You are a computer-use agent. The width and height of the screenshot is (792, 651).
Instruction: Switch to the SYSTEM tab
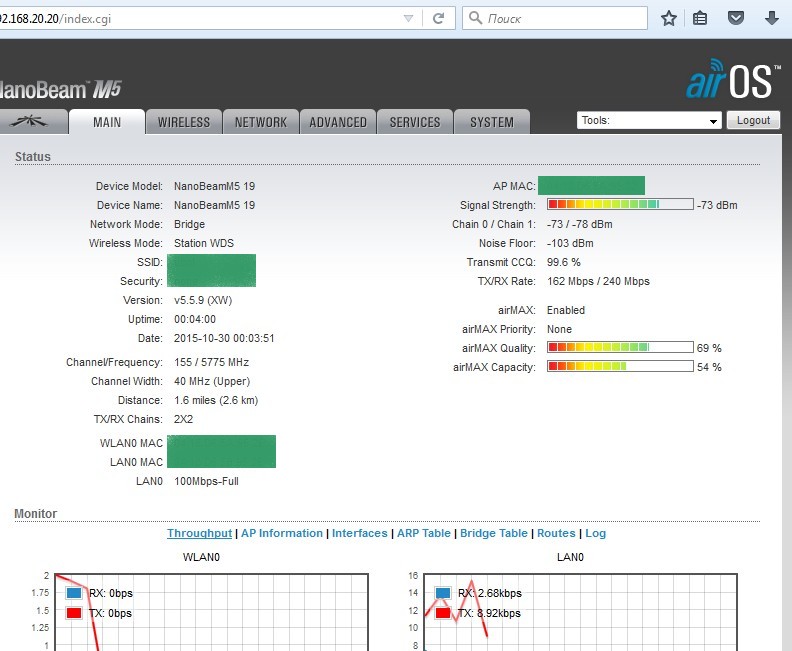(492, 122)
